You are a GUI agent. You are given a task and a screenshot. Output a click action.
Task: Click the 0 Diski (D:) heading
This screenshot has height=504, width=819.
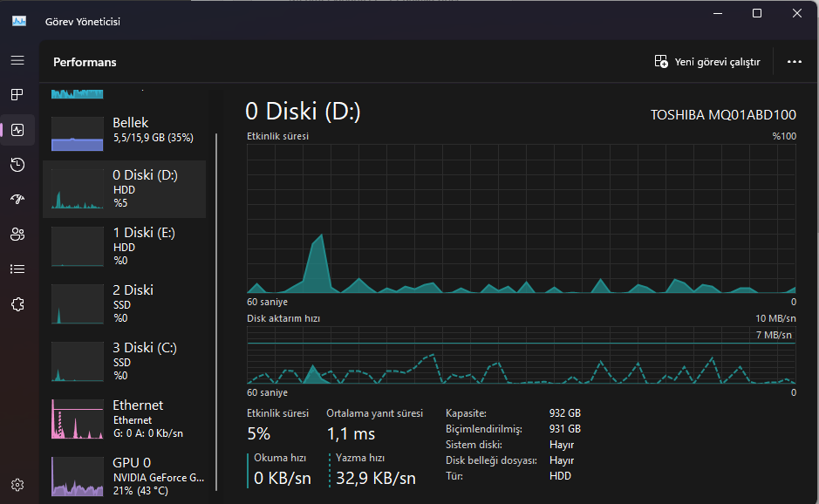point(303,112)
